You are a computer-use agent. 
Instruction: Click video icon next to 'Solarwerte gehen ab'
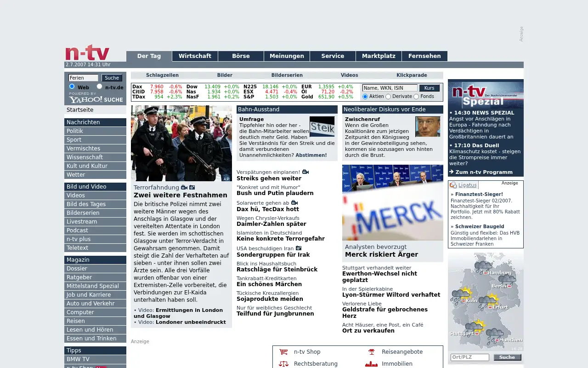pos(294,203)
